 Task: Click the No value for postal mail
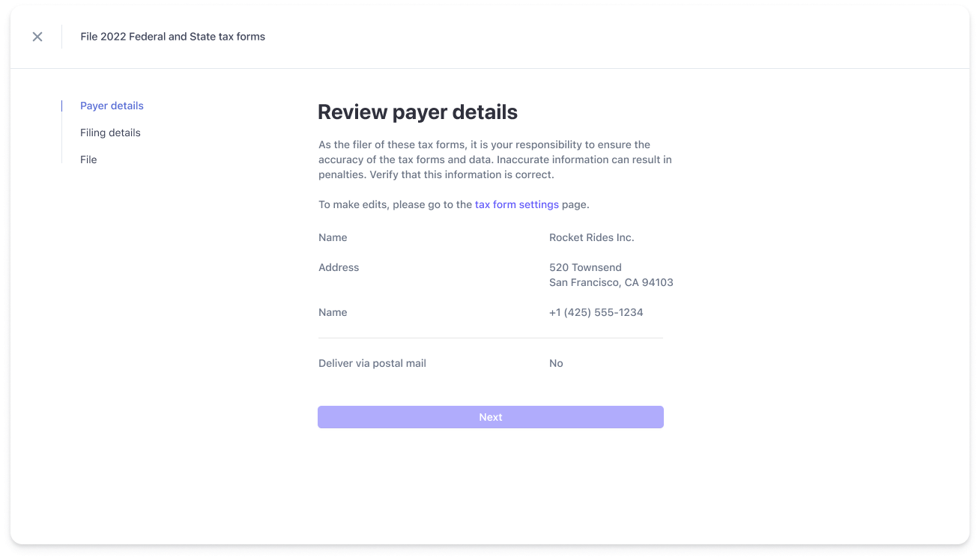click(x=555, y=363)
